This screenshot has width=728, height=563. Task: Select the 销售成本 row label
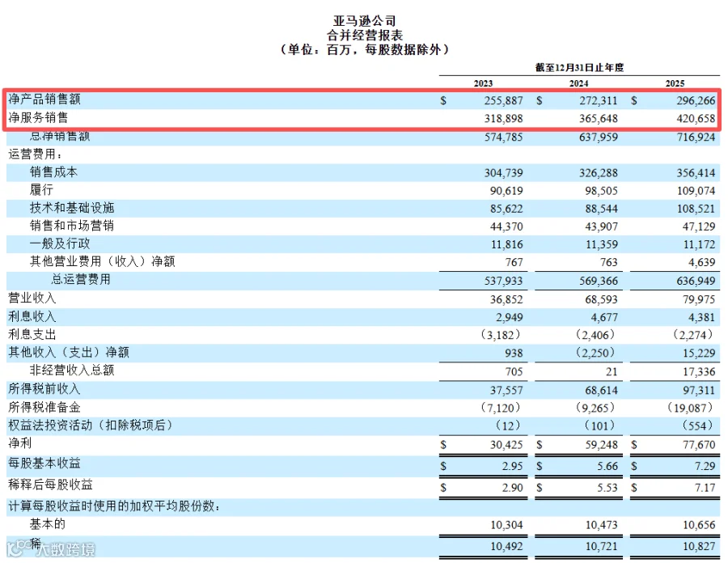click(54, 171)
